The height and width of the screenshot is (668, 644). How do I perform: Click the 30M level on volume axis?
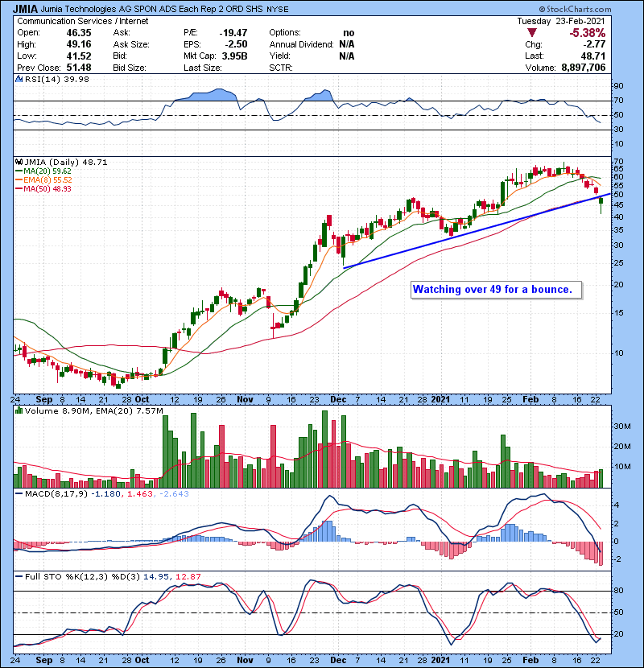[621, 427]
